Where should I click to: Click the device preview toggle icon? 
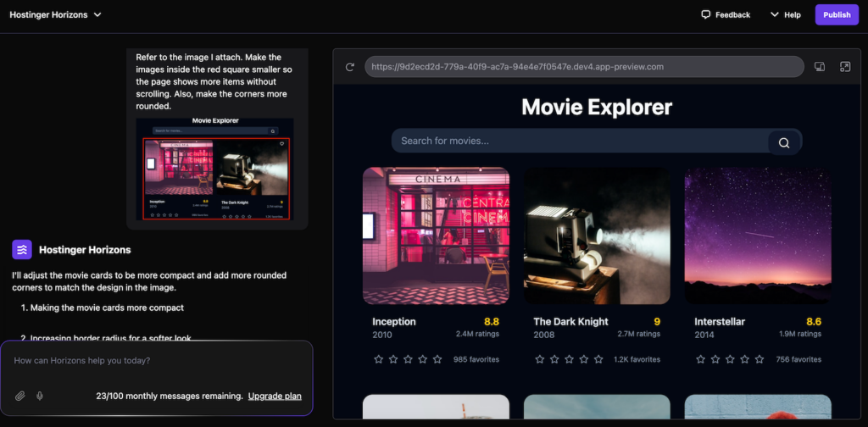[820, 67]
